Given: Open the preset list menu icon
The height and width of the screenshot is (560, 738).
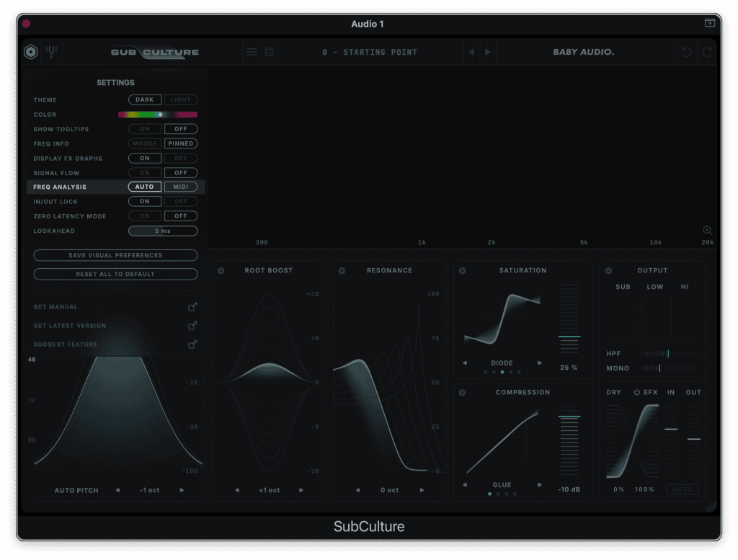Looking at the screenshot, I should coord(252,52).
